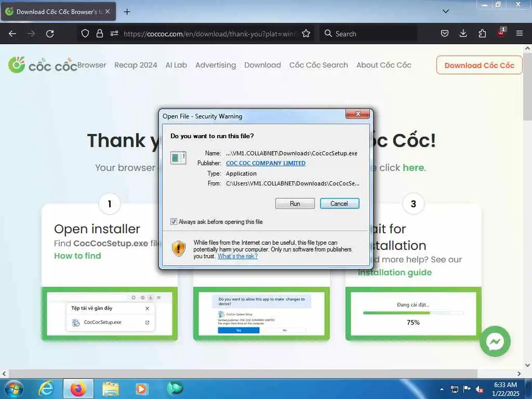Open the Advertising navigation item
This screenshot has width=532, height=399.
[x=216, y=65]
